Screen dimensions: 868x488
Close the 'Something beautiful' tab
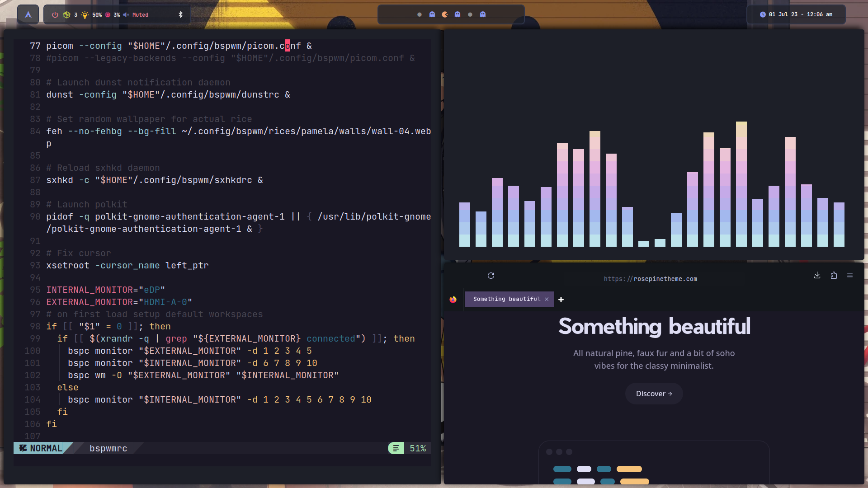(547, 299)
